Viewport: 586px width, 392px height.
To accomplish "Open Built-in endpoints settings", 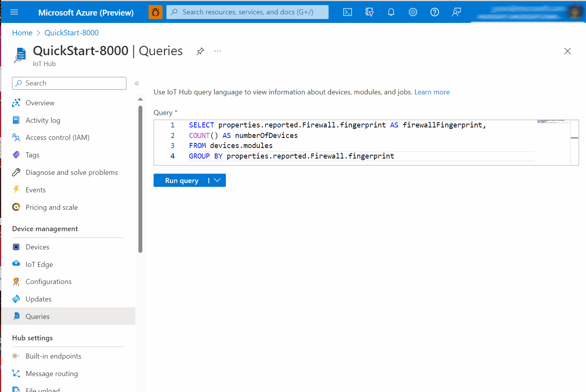I will 53,356.
